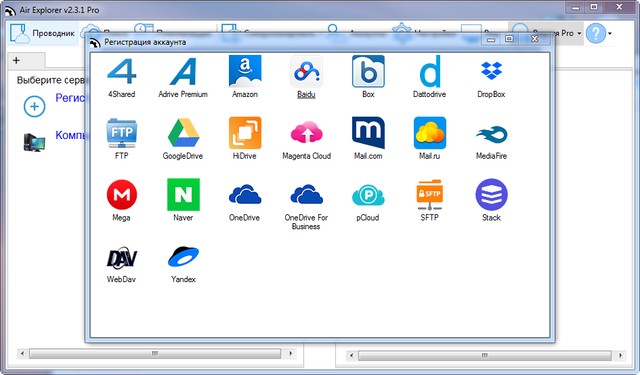Screen dimensions: 640x375
Task: Click right pane scrollbar right arrow
Action: coord(620,355)
